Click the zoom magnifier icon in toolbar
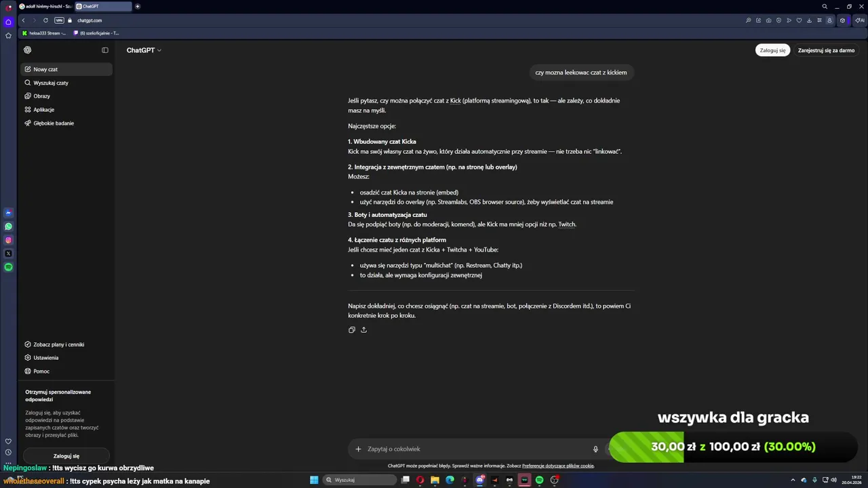This screenshot has width=868, height=488. pyautogui.click(x=749, y=20)
